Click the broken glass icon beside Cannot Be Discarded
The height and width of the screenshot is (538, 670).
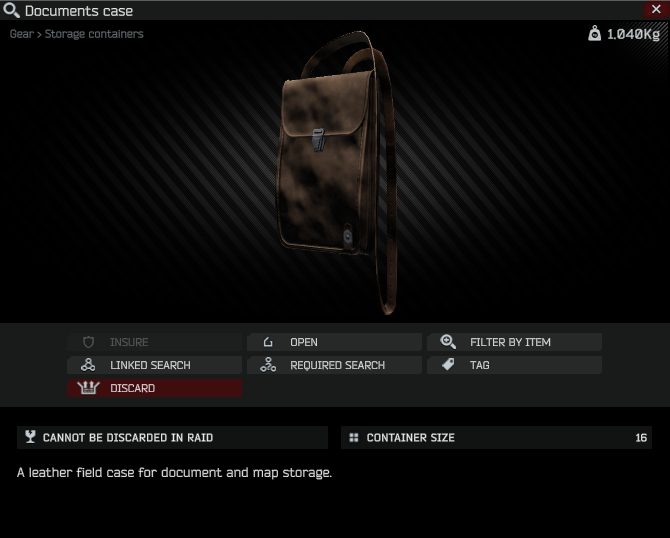tap(30, 437)
